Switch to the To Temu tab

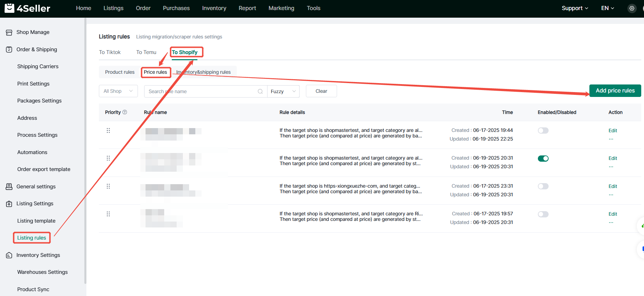146,52
